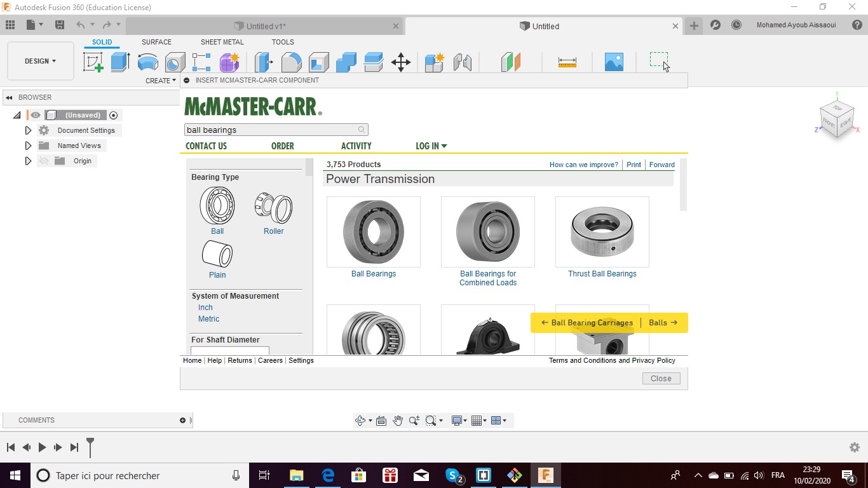Select the Fillet tool
This screenshot has width=868, height=488.
(292, 62)
